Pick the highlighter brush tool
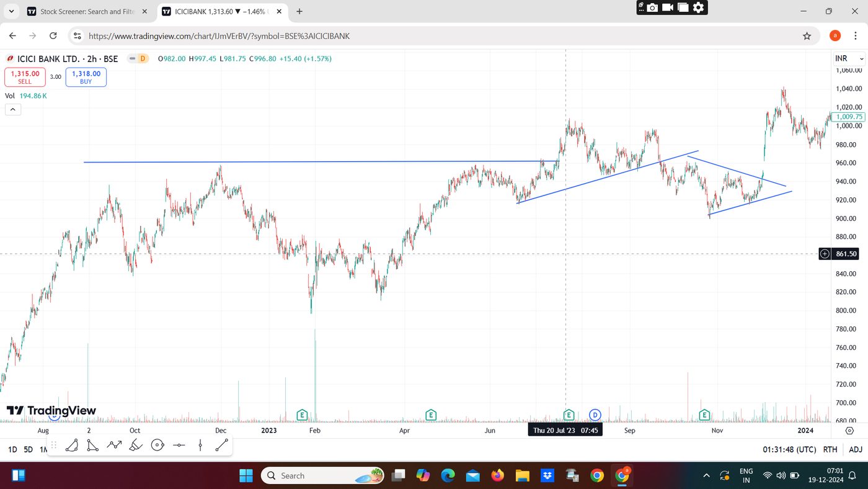The width and height of the screenshot is (868, 489). click(136, 445)
